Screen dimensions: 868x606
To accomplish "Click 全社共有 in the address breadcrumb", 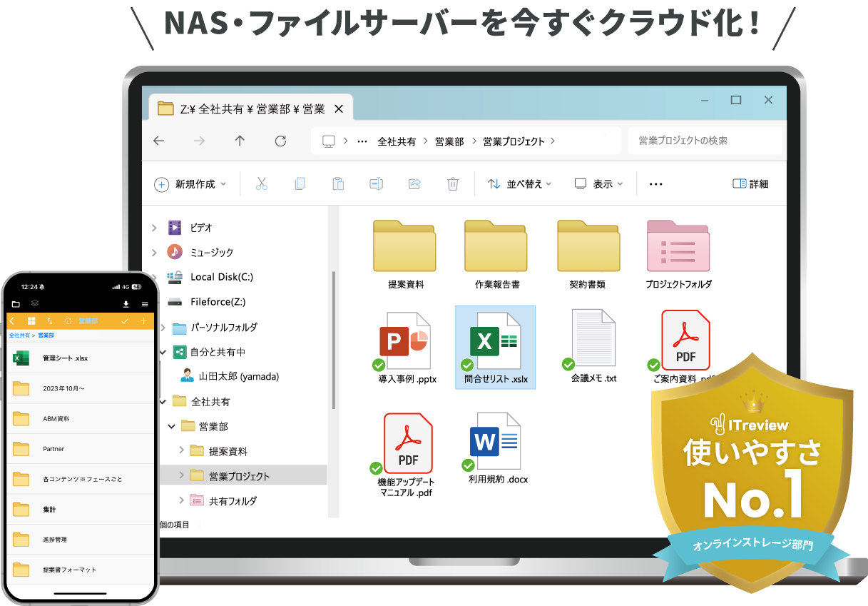I will coord(397,141).
